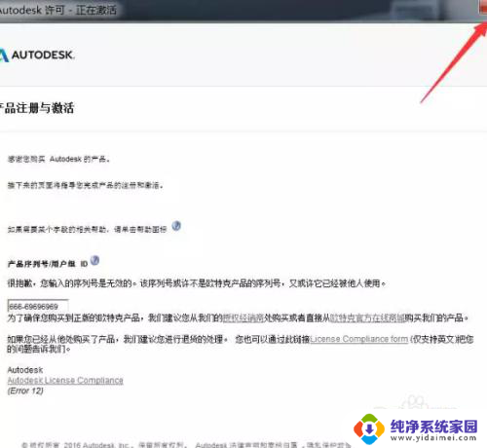Click the help icon next to 产品序列号/用户组 ID
This screenshot has height=448, width=487.
pos(94,260)
